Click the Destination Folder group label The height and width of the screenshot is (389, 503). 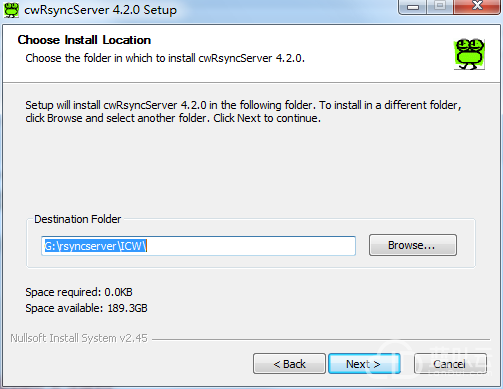78,219
